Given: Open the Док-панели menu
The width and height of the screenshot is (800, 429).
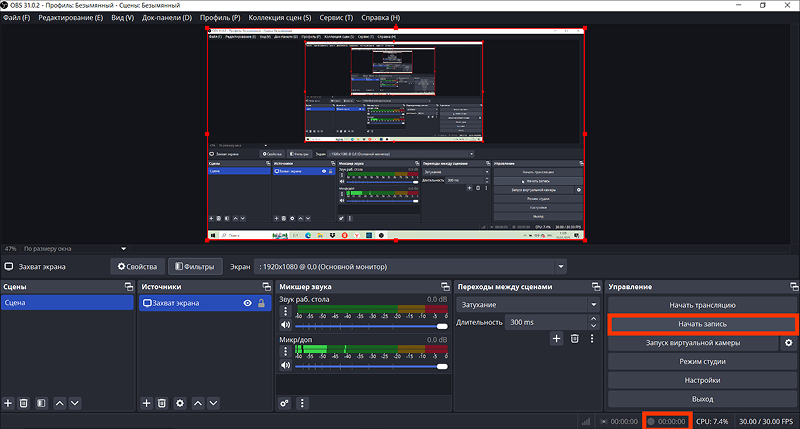Looking at the screenshot, I should pos(167,17).
